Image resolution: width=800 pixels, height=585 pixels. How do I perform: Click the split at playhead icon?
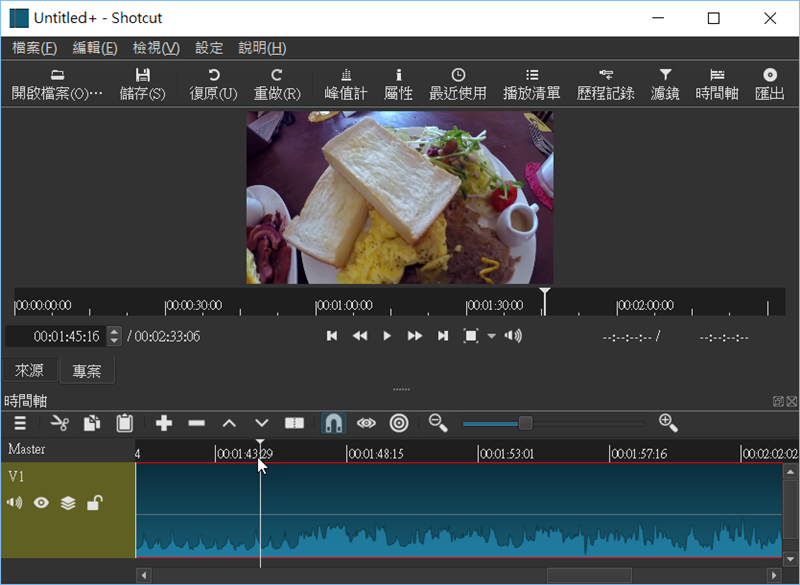click(294, 423)
